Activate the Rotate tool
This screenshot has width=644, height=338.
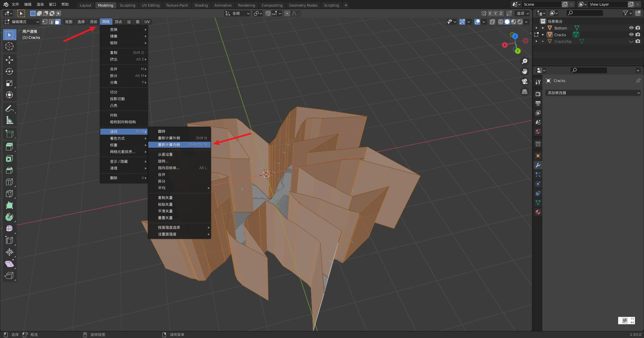9,72
